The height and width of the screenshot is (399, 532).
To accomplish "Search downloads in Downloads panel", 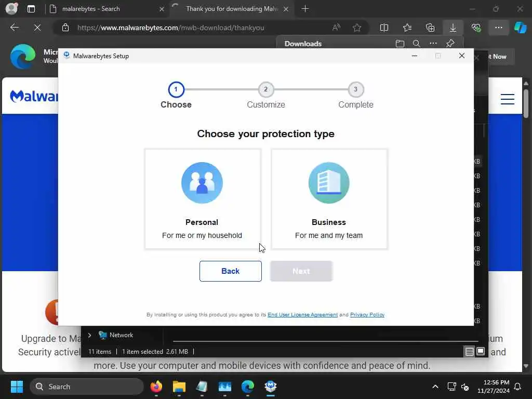I will tap(417, 44).
